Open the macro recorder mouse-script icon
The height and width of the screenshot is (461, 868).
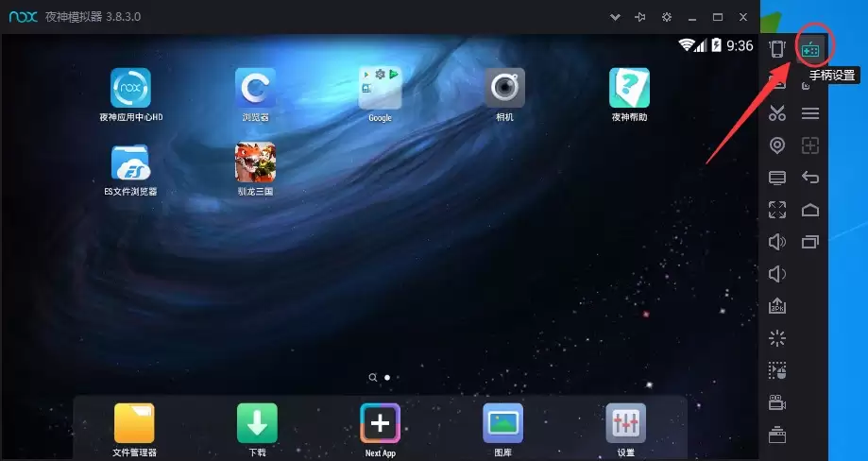pyautogui.click(x=777, y=370)
